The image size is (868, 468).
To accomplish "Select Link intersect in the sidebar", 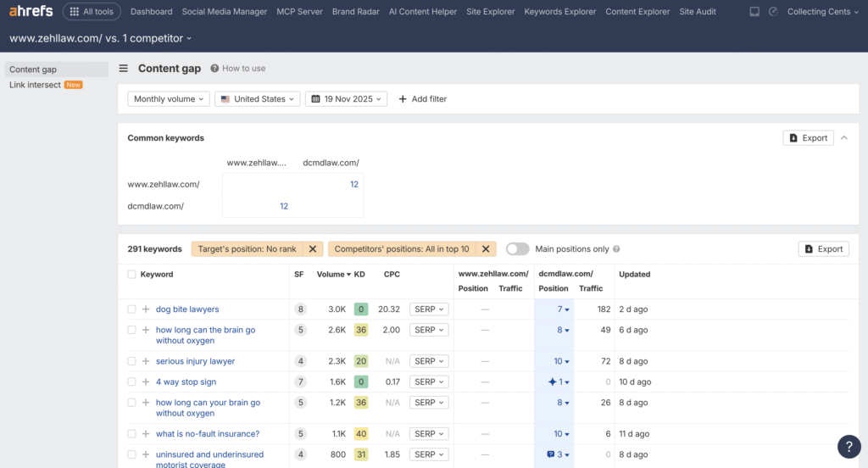I will (35, 85).
